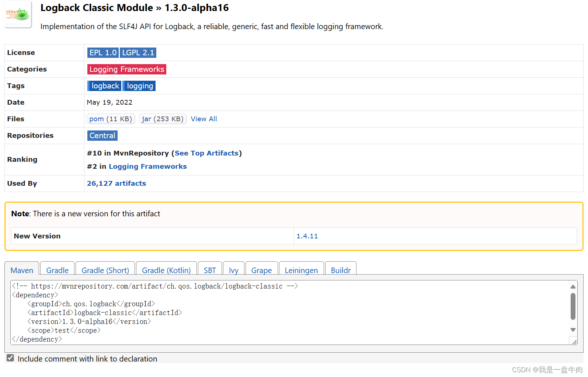Click the Logback logo thumbnail
The image size is (588, 377).
click(18, 14)
